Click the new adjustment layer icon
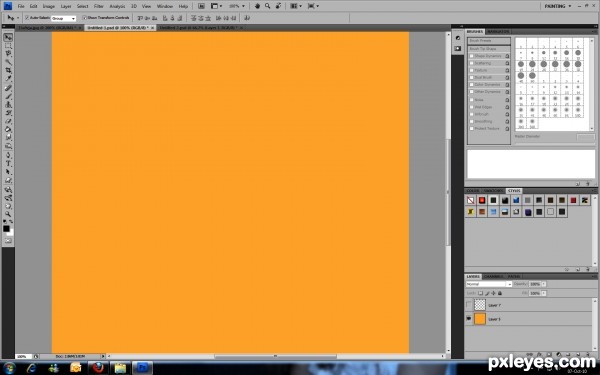The height and width of the screenshot is (375, 600). (558, 355)
